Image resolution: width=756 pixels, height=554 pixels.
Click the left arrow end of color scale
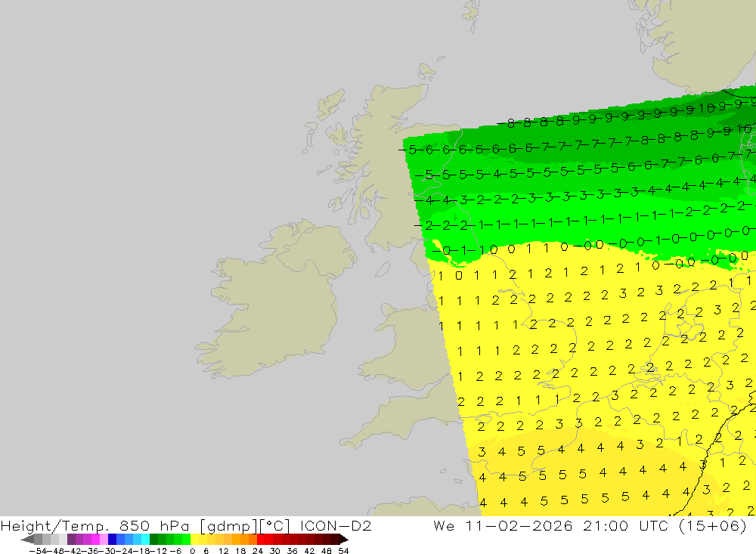[x=27, y=540]
